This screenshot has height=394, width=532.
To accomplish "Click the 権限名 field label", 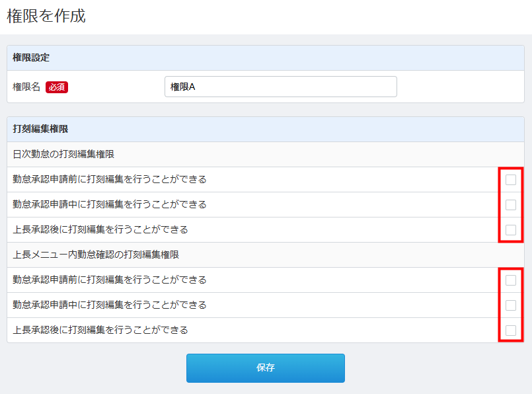I will [x=26, y=87].
